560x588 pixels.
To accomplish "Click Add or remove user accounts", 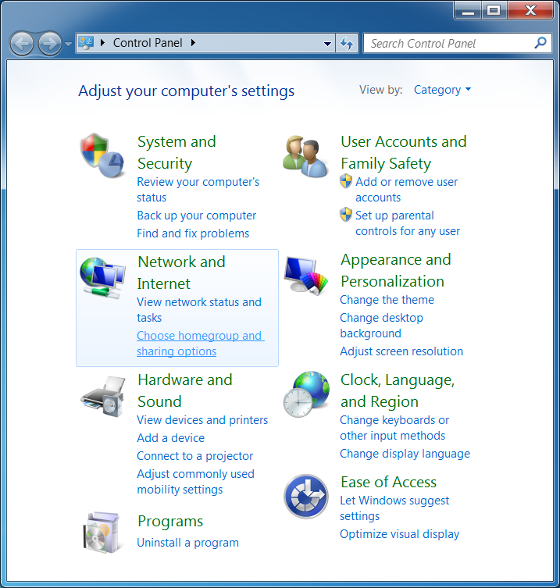I will coord(407,189).
